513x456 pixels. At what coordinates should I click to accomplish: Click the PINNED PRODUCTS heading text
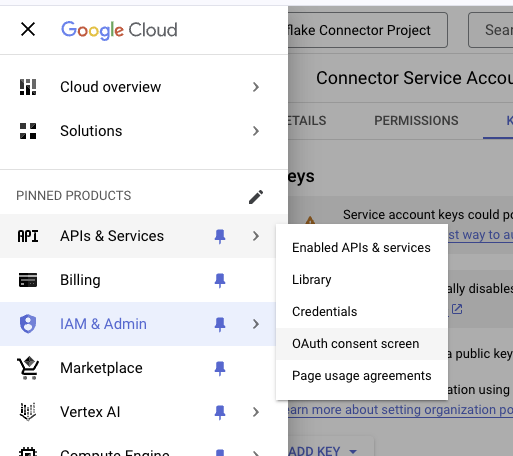(x=74, y=196)
